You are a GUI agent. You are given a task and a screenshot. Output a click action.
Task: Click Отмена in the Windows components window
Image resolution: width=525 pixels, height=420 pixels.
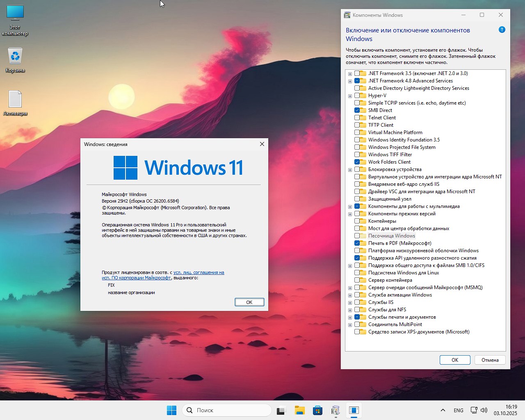click(490, 360)
